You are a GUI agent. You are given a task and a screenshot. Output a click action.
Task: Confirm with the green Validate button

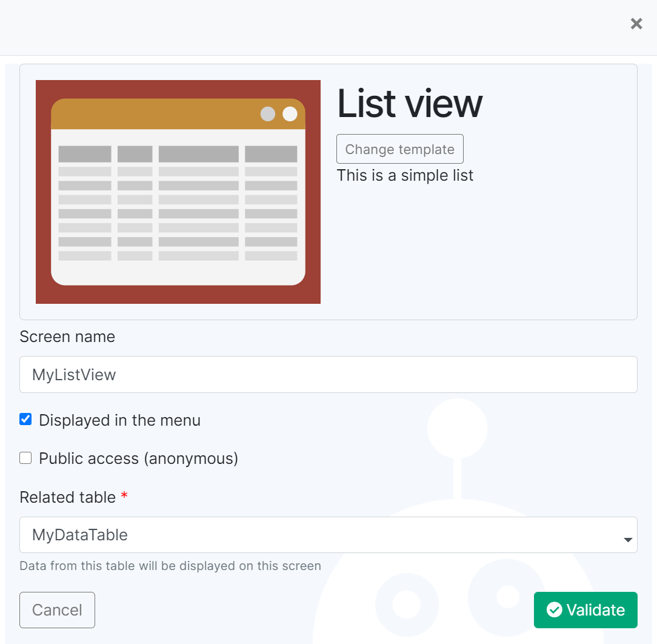coord(585,610)
